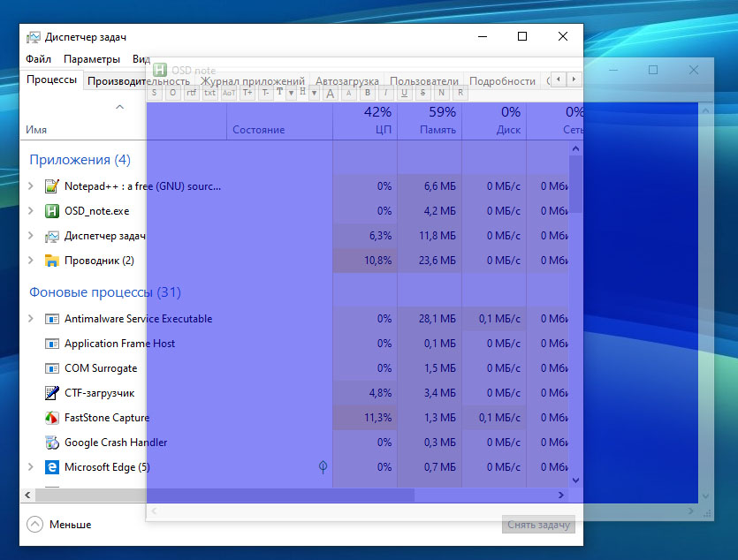738x560 pixels.
Task: Click the Проводник folder icon
Action: pyautogui.click(x=52, y=260)
